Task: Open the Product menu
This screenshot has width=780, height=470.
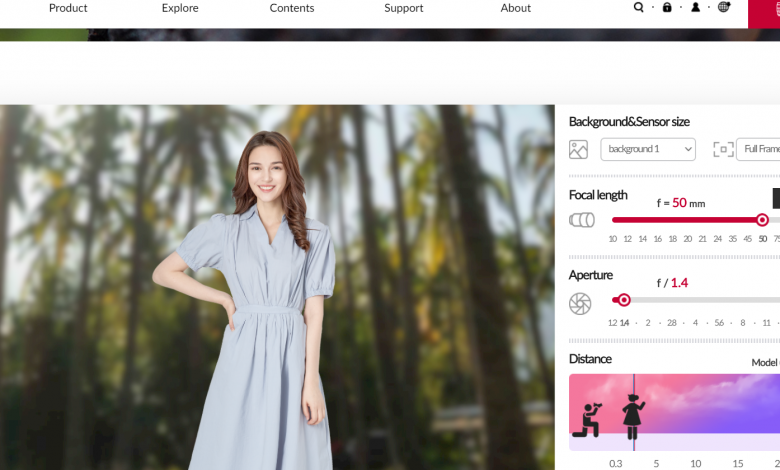Action: [x=68, y=8]
